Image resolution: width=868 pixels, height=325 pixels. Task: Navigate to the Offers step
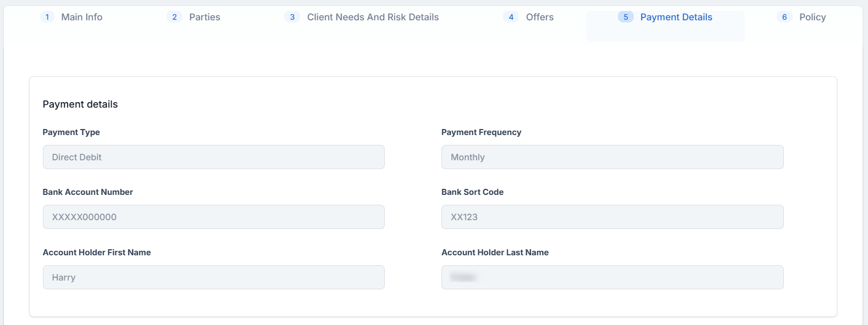point(539,17)
